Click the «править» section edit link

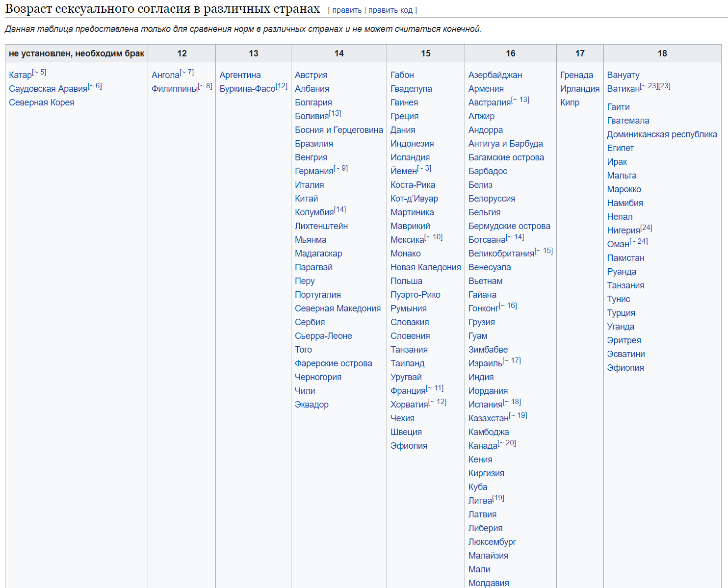347,10
